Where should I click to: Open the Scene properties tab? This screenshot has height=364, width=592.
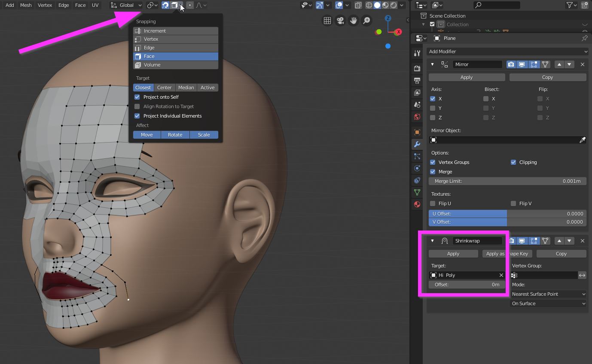[x=417, y=105]
